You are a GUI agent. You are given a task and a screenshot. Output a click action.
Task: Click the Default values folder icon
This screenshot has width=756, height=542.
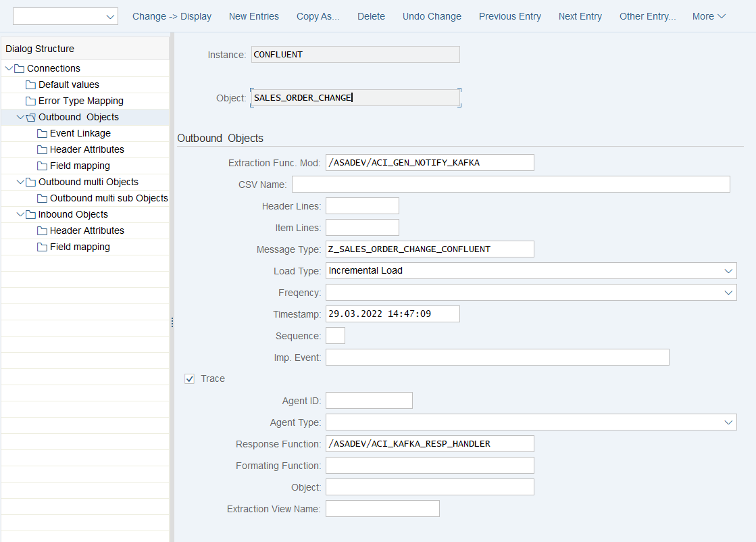pos(31,85)
